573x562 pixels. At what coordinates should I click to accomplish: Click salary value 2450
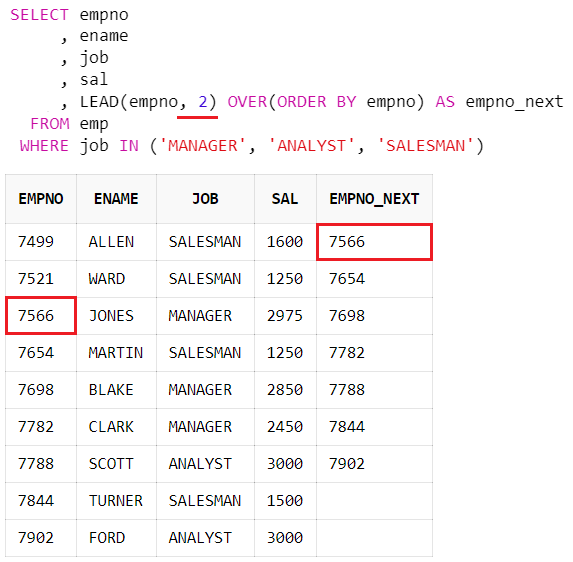[285, 427]
